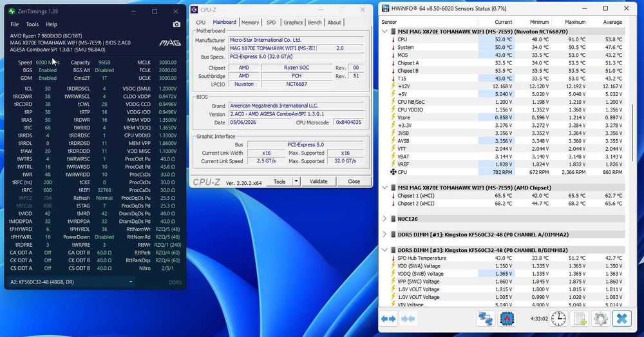Open HWiNFO remote network monitors icon

[x=486, y=318]
